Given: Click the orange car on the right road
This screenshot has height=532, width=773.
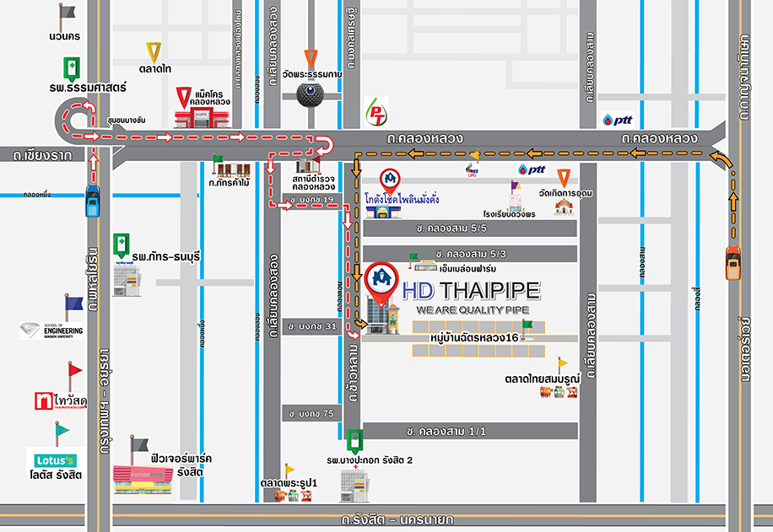Looking at the screenshot, I should (732, 263).
